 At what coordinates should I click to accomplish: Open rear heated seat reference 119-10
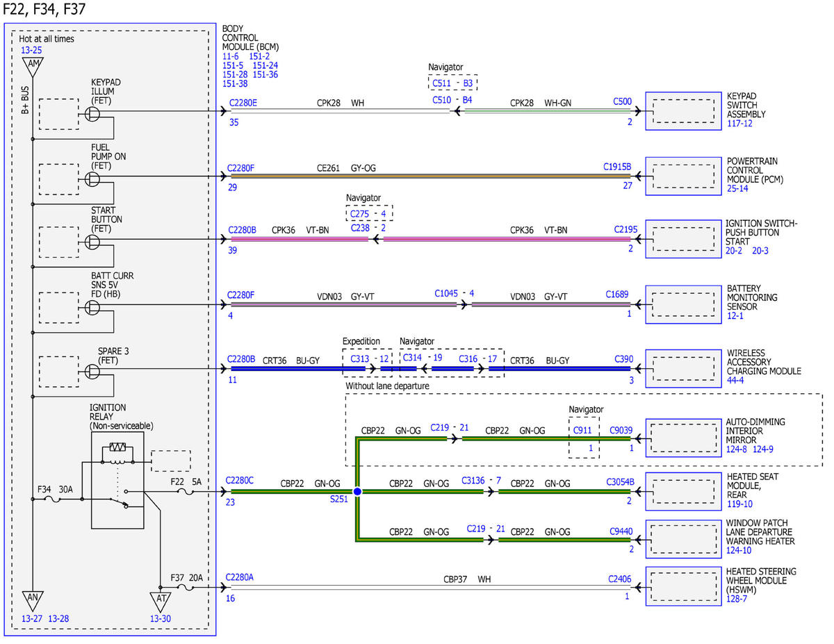(x=739, y=504)
